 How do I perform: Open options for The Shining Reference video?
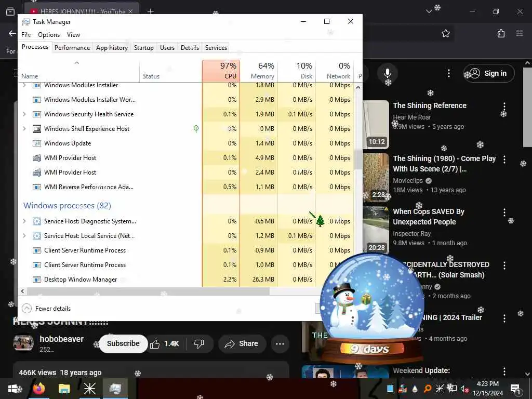504,106
